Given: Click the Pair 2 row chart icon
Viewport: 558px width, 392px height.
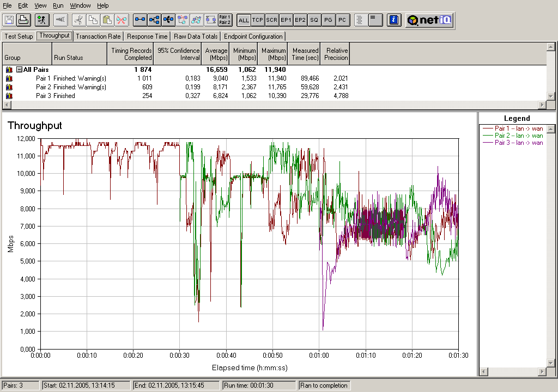Looking at the screenshot, I should tap(9, 87).
